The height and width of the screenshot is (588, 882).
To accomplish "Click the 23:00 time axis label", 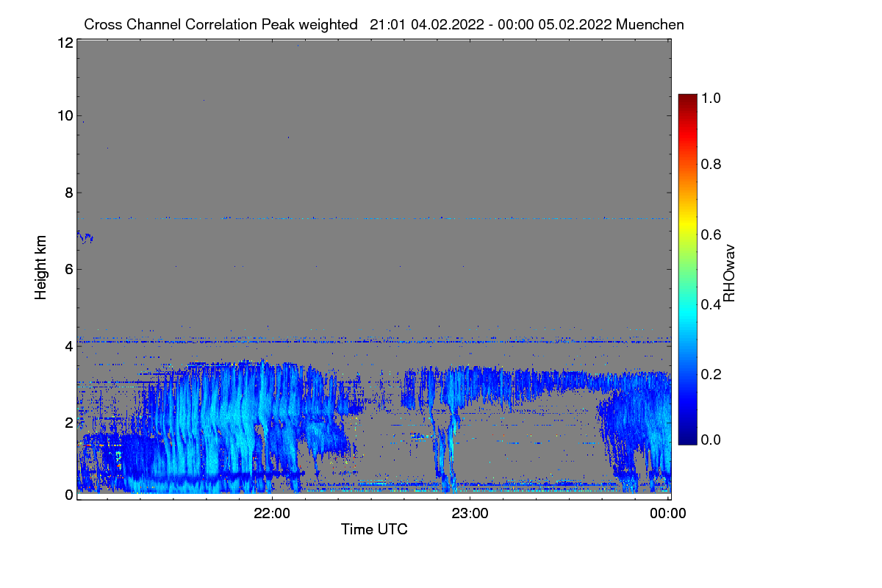I will coord(470,514).
